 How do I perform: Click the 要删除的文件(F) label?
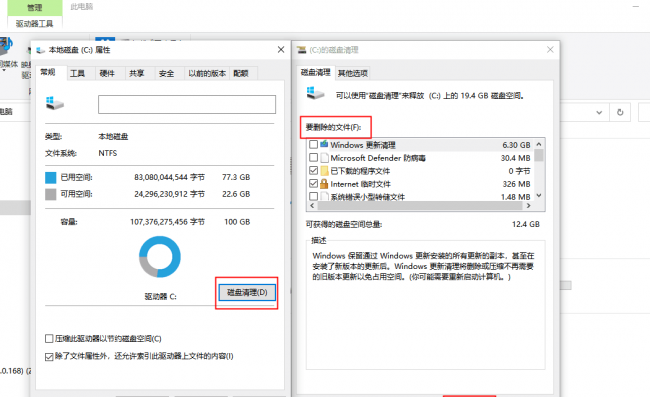(x=333, y=127)
